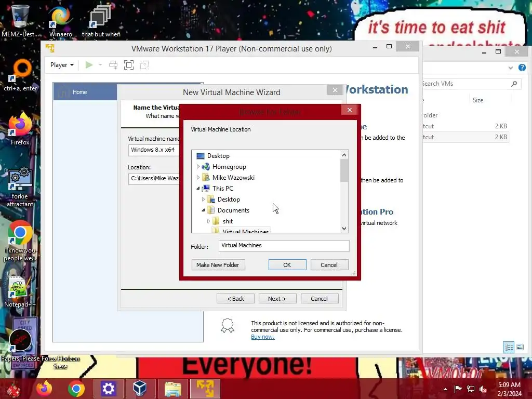Select the Home tab in VMware library

point(85,92)
